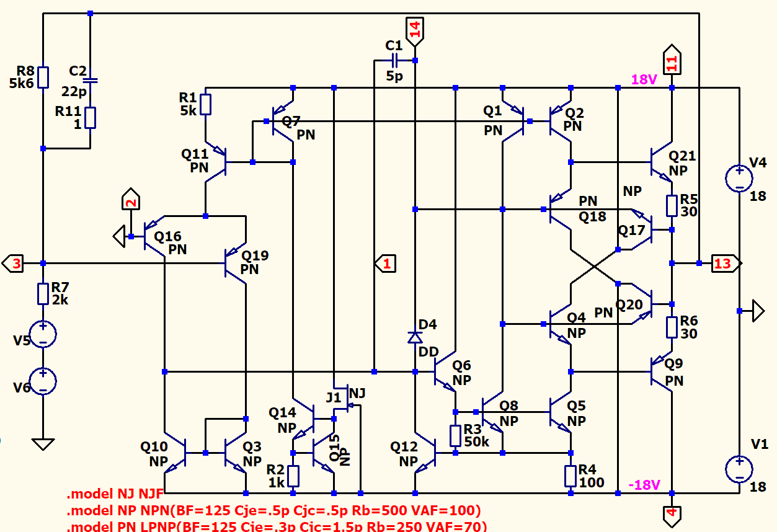Image resolution: width=777 pixels, height=532 pixels.
Task: Click the R3 resistor
Action: [455, 436]
